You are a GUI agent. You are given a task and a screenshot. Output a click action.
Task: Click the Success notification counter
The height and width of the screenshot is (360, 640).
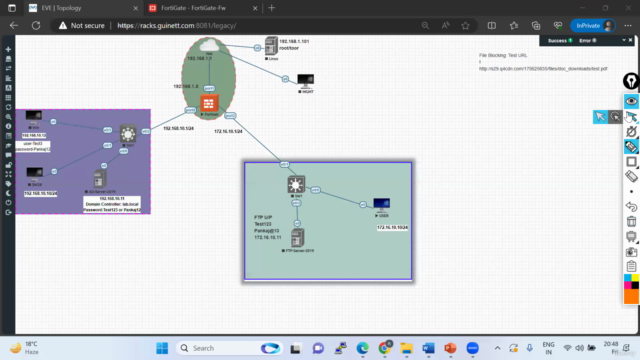[x=560, y=40]
